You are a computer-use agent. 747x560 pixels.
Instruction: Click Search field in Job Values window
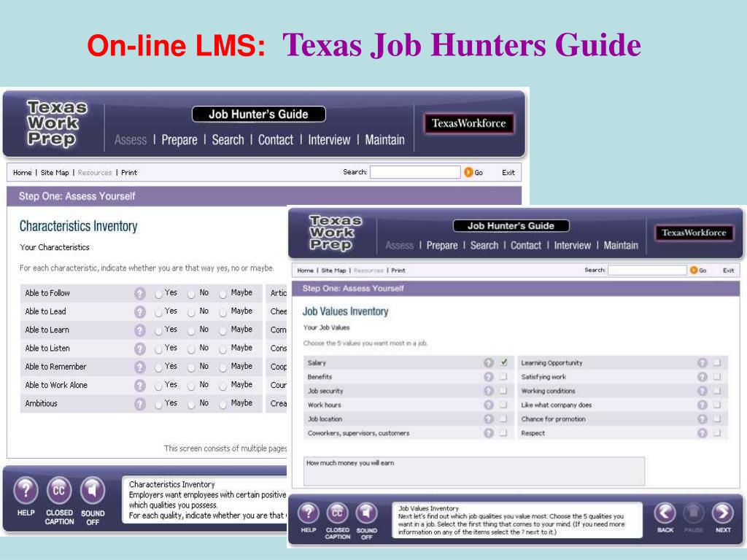[648, 270]
